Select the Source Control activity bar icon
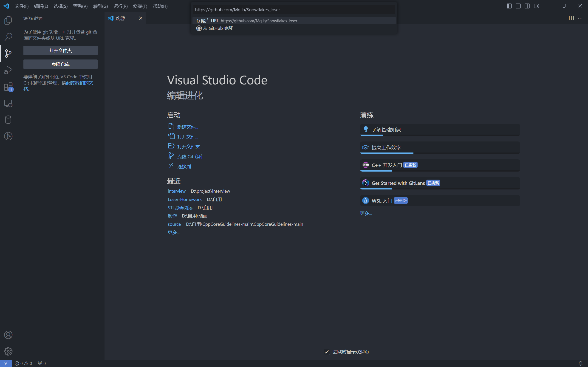This screenshot has height=367, width=588. click(x=8, y=54)
